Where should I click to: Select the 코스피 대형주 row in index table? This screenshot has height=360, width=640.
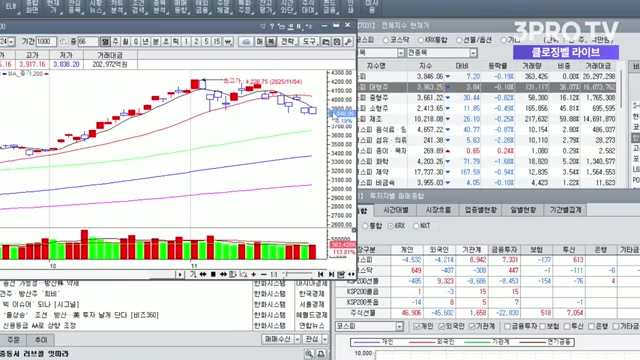tap(487, 87)
